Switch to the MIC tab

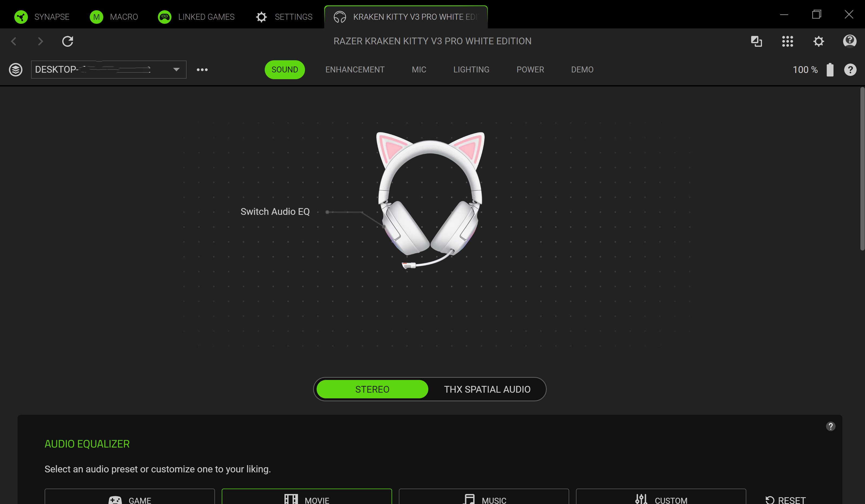(x=419, y=70)
